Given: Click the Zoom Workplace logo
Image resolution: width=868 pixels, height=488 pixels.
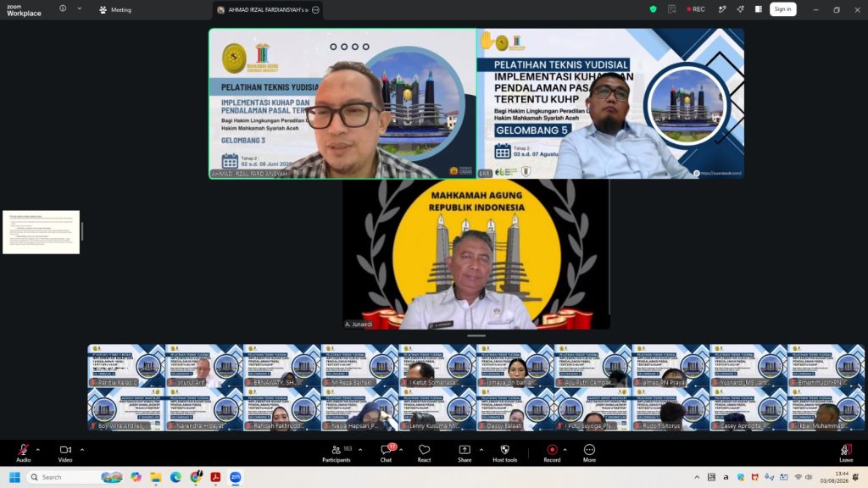Looking at the screenshot, I should coord(24,10).
